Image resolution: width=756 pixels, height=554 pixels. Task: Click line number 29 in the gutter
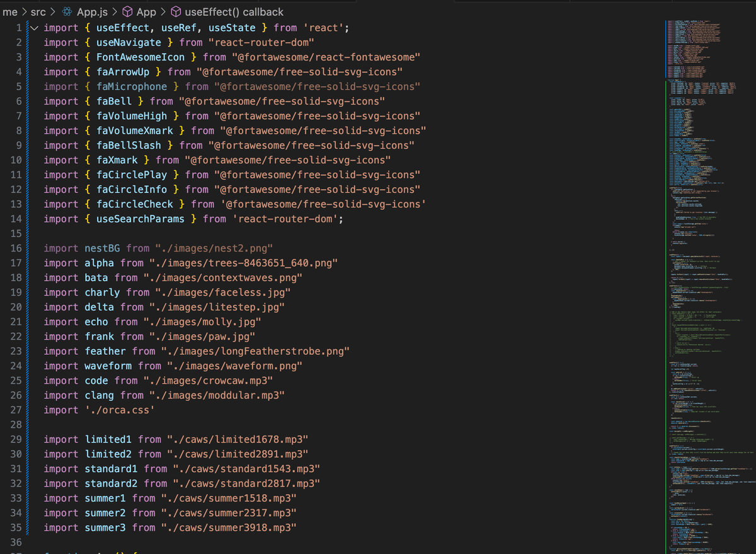(16, 439)
